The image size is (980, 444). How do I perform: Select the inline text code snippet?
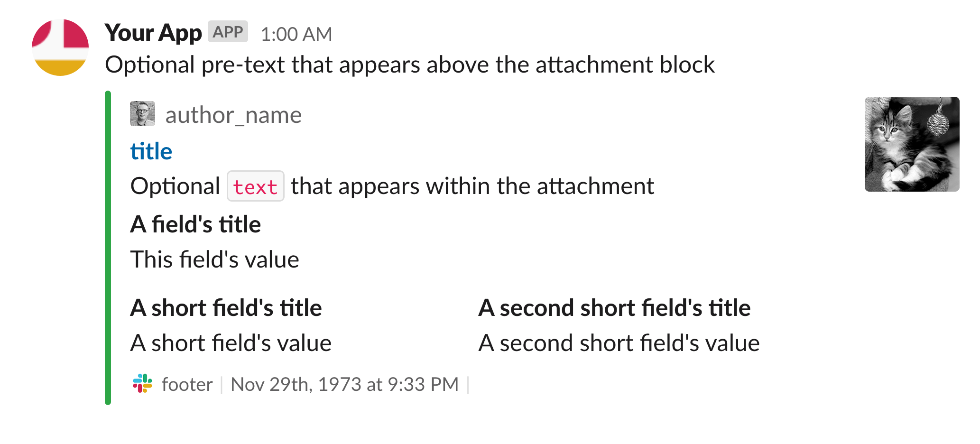click(255, 187)
